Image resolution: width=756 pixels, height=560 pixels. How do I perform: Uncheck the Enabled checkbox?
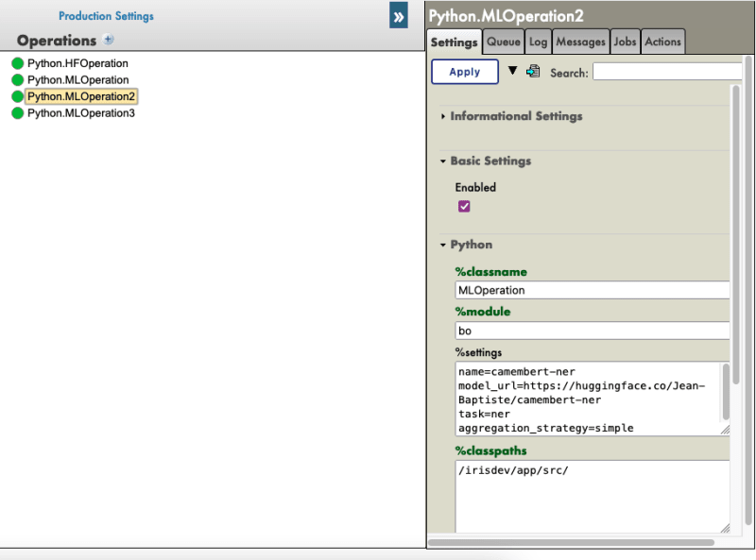click(x=464, y=206)
